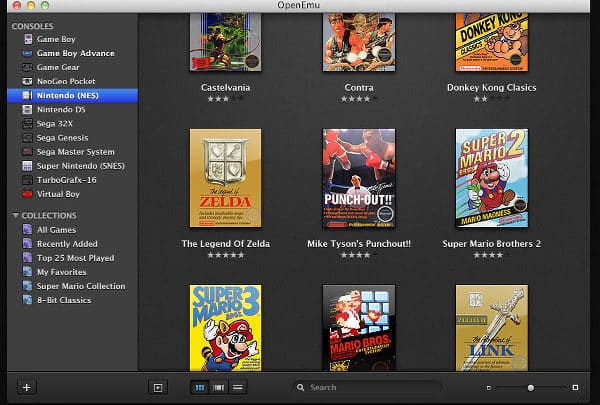Set Contra star rating
The width and height of the screenshot is (600, 405).
click(359, 99)
